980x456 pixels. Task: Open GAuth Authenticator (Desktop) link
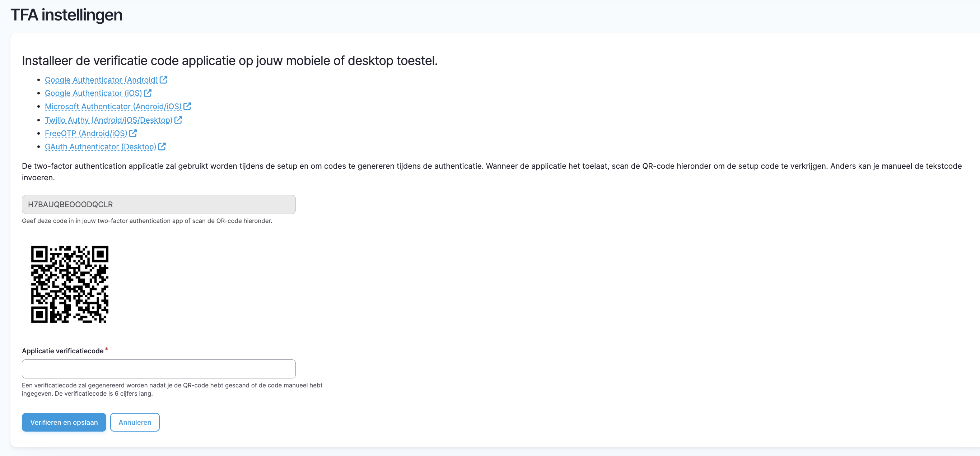click(101, 147)
